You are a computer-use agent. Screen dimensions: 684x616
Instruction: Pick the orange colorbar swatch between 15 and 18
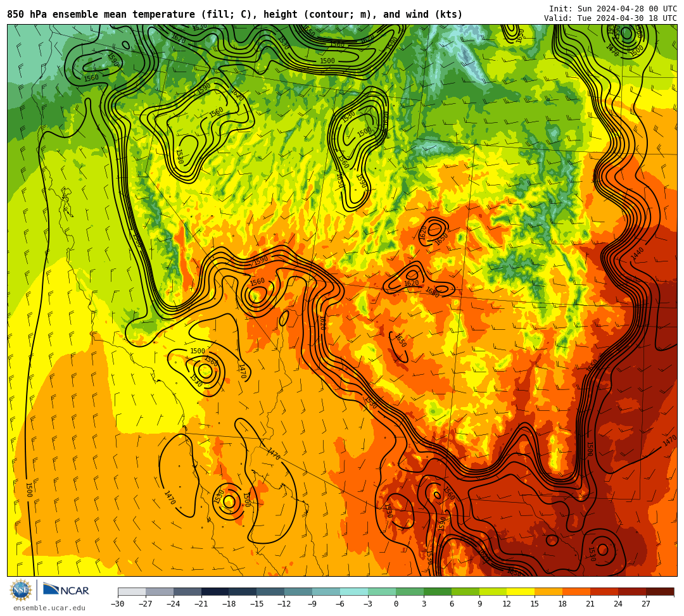[548, 591]
